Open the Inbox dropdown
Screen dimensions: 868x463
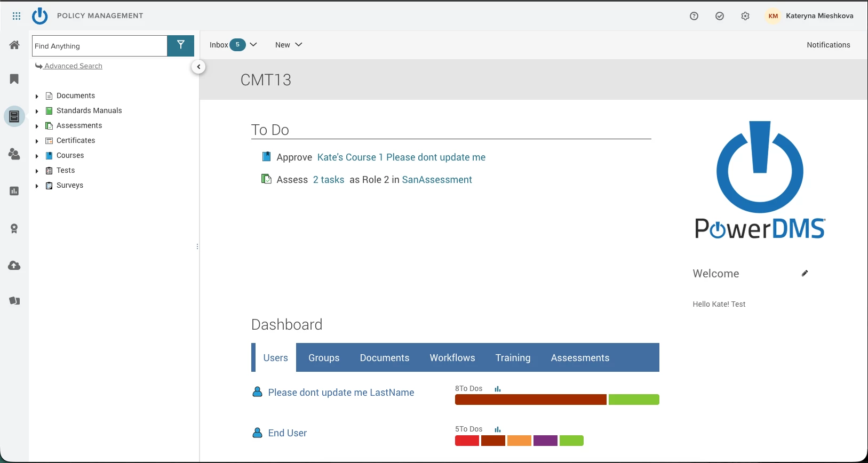coord(233,45)
